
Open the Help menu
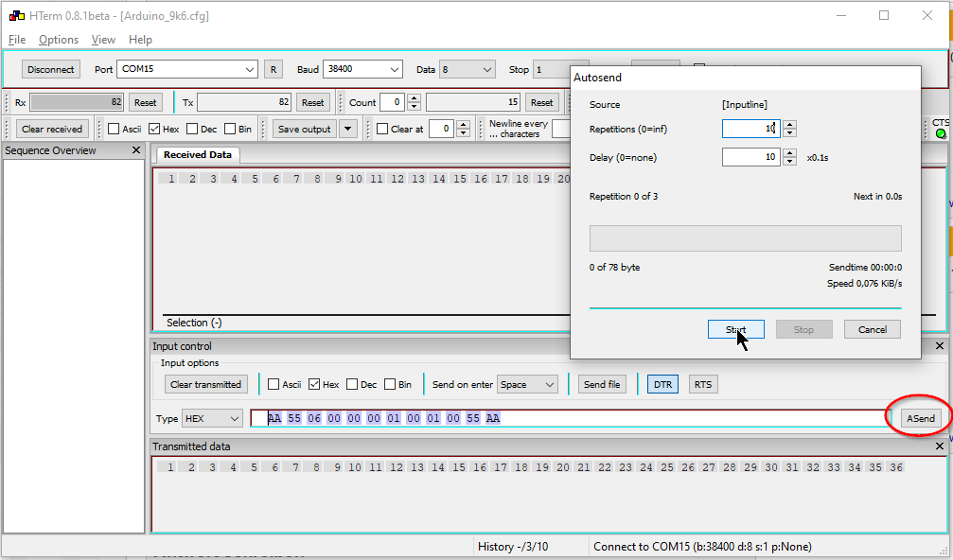click(140, 40)
